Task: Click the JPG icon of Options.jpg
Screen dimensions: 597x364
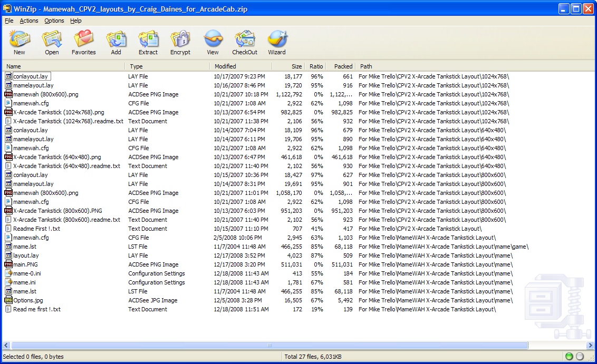Action: click(8, 300)
